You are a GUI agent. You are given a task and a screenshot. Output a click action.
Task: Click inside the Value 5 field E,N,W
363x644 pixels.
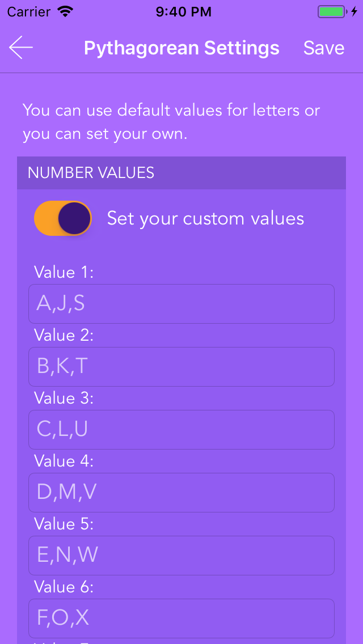tap(181, 556)
